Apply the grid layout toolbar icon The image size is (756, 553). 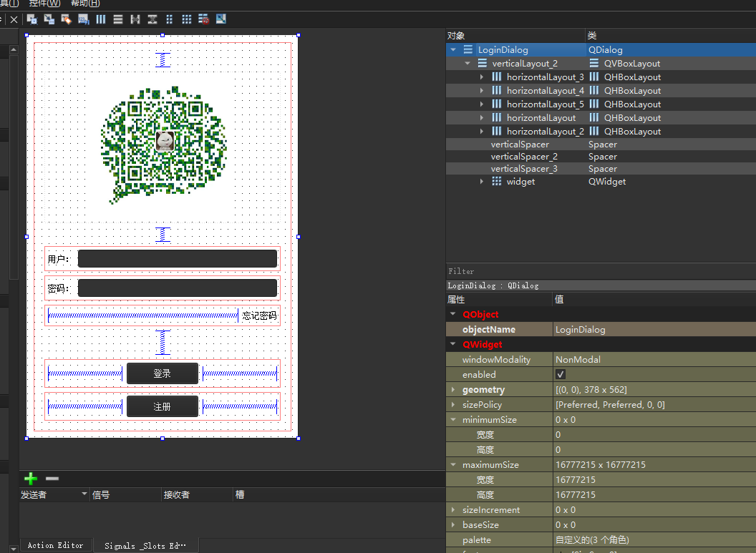click(x=187, y=19)
